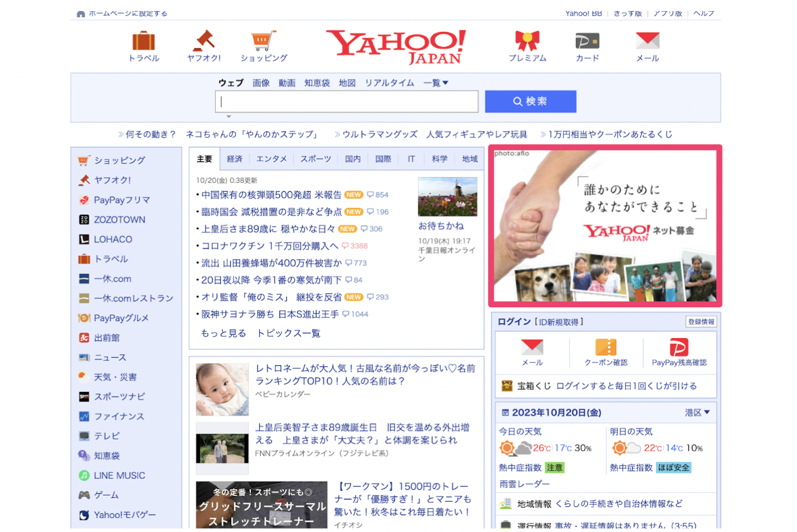Expand the small arrow below search box
Image resolution: width=797 pixels, height=532 pixels.
[x=229, y=117]
